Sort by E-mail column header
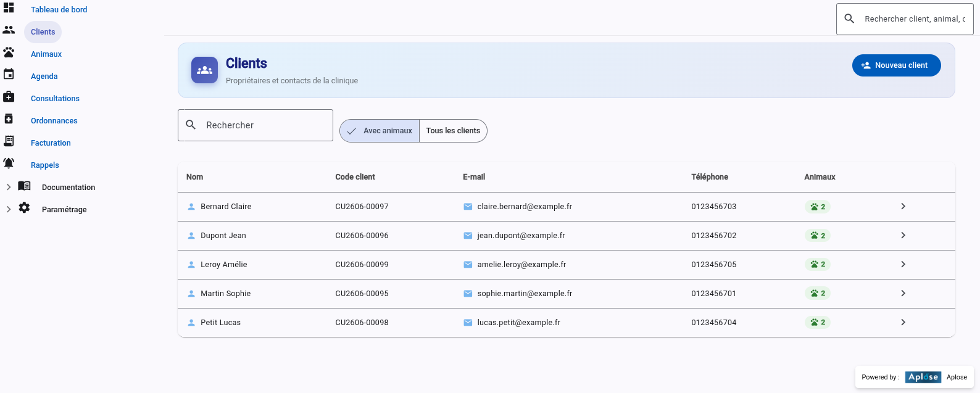980x393 pixels. [474, 177]
